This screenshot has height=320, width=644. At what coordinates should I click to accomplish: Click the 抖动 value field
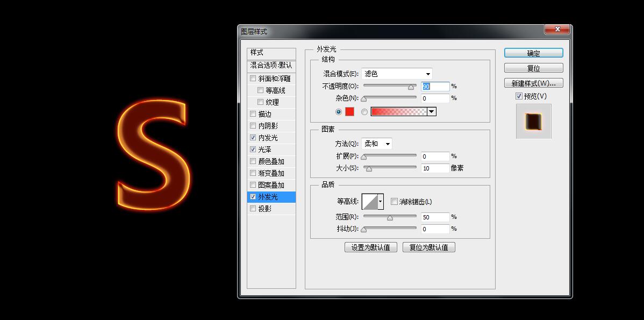[435, 229]
